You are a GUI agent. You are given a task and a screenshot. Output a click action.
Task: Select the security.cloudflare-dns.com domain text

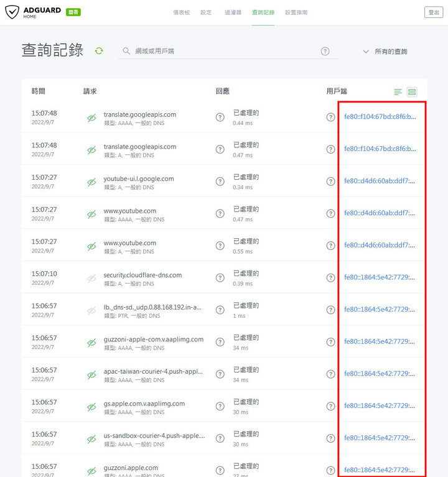click(142, 276)
